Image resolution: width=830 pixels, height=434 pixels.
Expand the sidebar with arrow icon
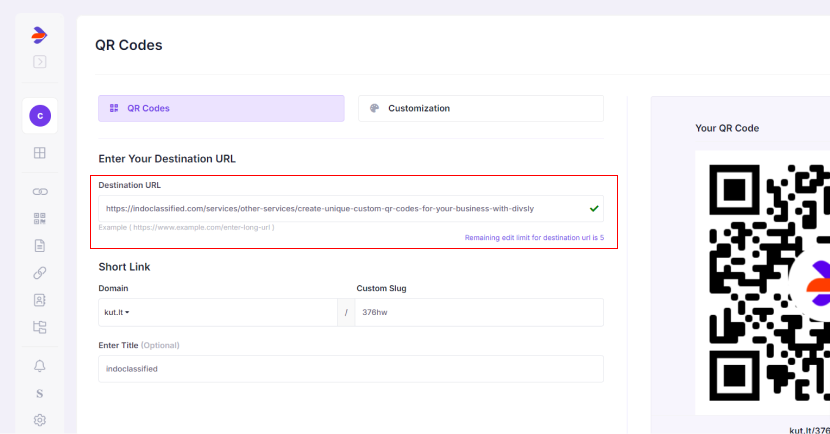(40, 61)
